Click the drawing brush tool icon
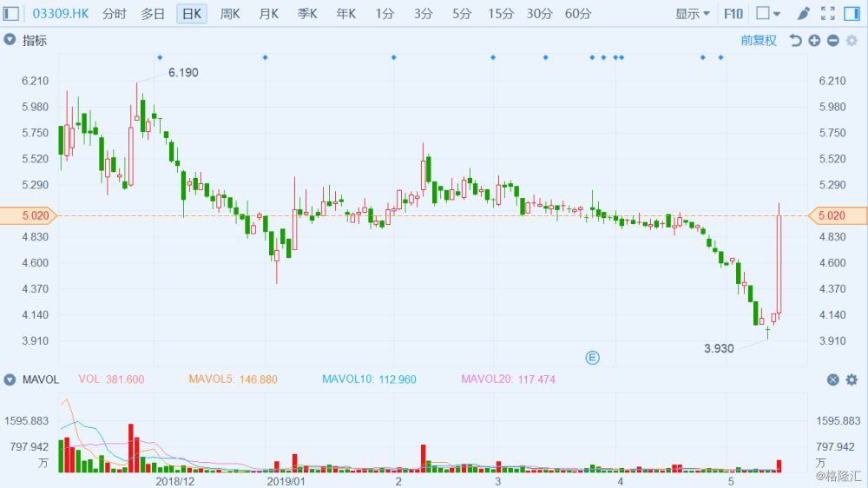 (804, 14)
